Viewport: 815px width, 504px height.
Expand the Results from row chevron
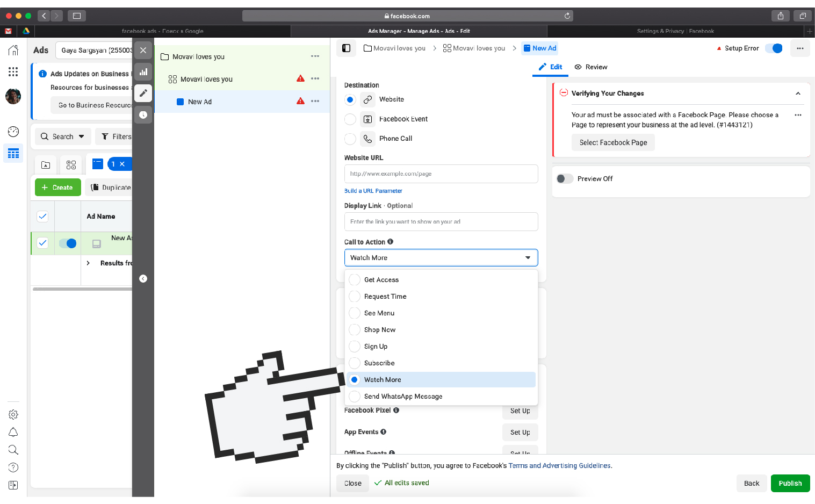point(88,263)
